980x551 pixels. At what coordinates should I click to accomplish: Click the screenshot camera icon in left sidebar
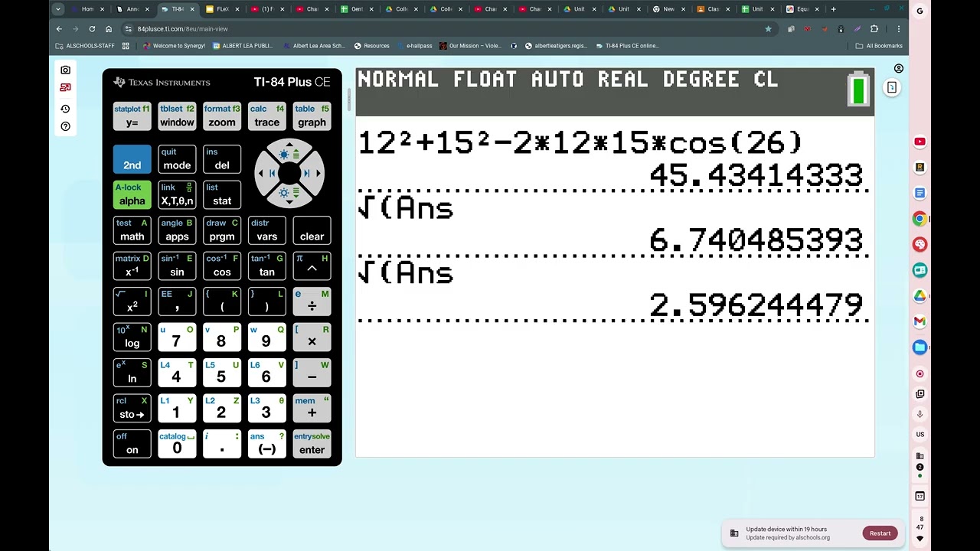coord(65,70)
